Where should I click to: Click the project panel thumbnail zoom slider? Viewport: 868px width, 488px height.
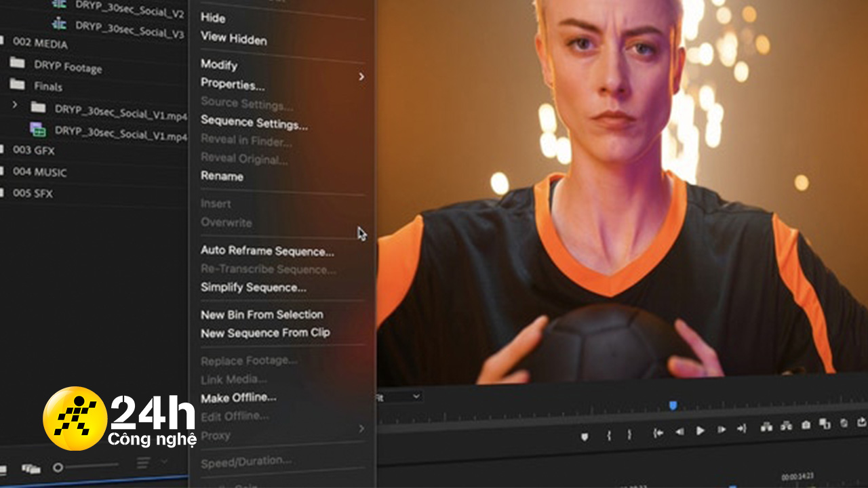pyautogui.click(x=85, y=466)
